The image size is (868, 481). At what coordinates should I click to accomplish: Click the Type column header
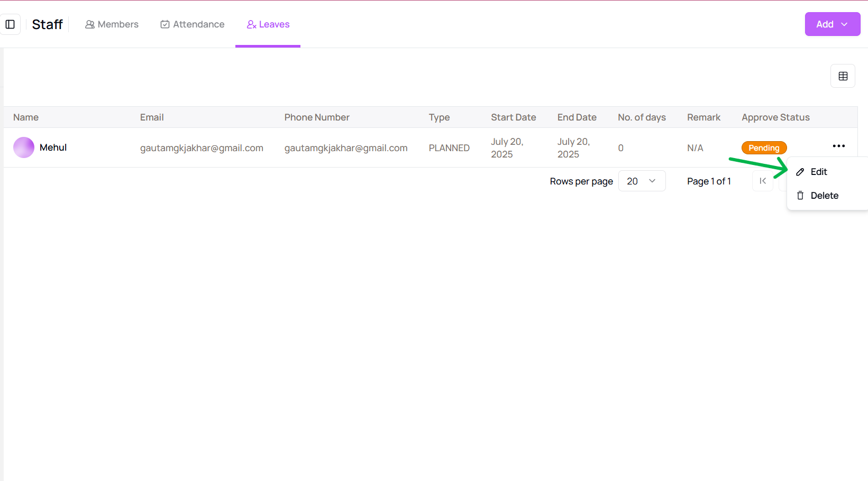439,117
